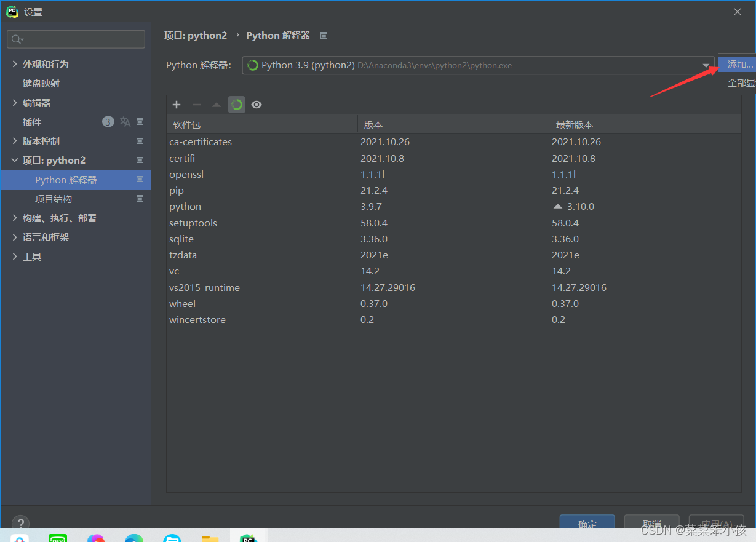The image size is (756, 542).
Task: Click the minus icon to uninstall package
Action: tap(197, 105)
